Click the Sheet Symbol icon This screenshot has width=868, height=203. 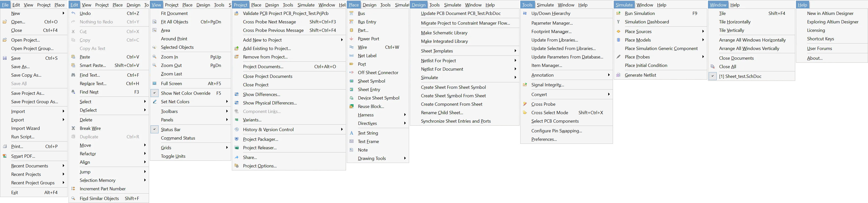(x=351, y=81)
